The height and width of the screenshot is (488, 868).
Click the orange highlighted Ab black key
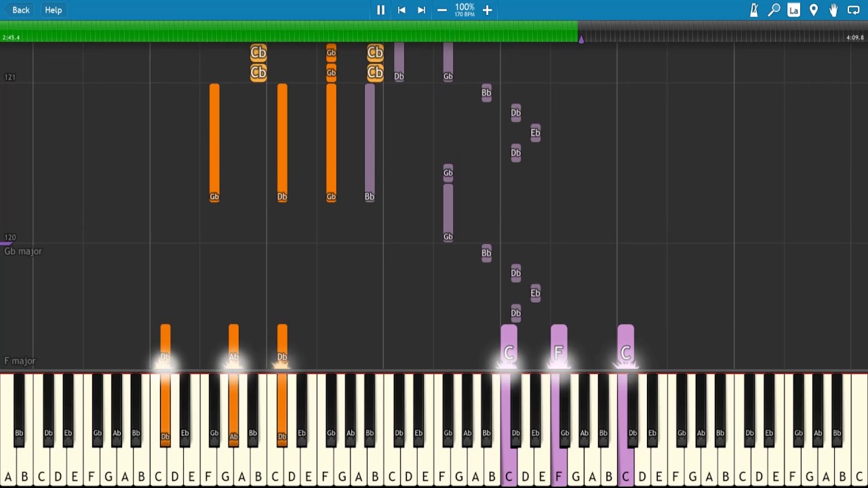233,410
